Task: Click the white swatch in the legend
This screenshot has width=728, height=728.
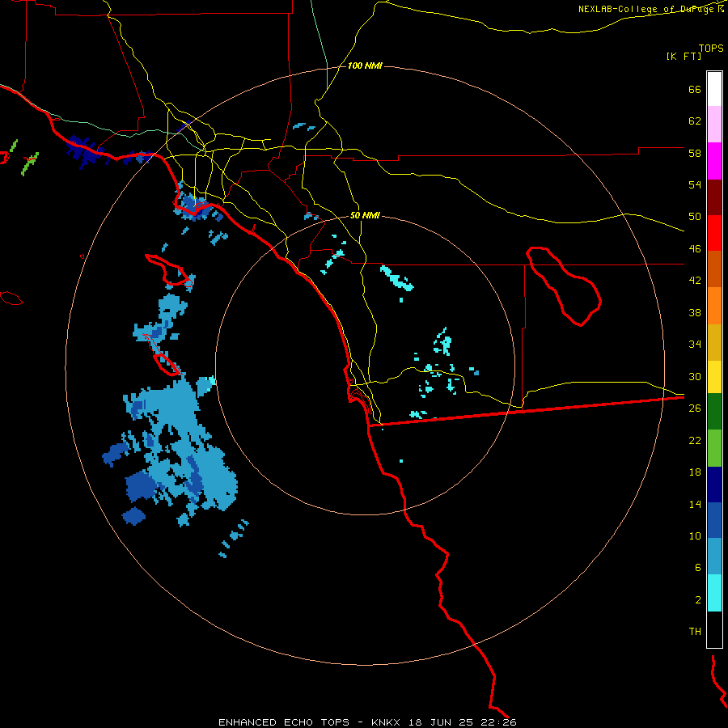Action: (714, 89)
